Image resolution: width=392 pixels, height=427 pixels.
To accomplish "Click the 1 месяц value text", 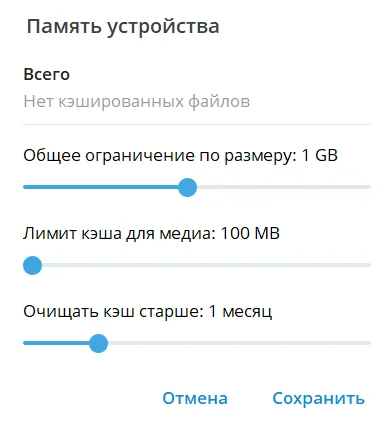I will click(240, 312).
